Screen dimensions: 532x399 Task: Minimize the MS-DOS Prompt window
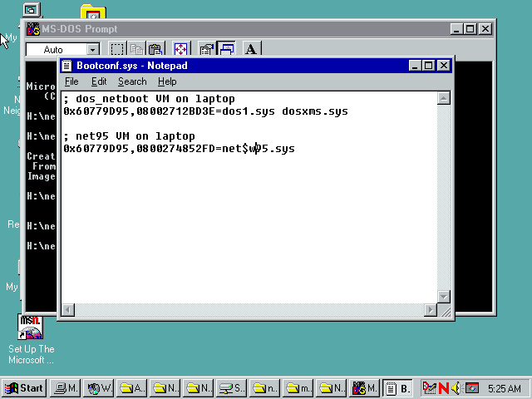[x=456, y=29]
